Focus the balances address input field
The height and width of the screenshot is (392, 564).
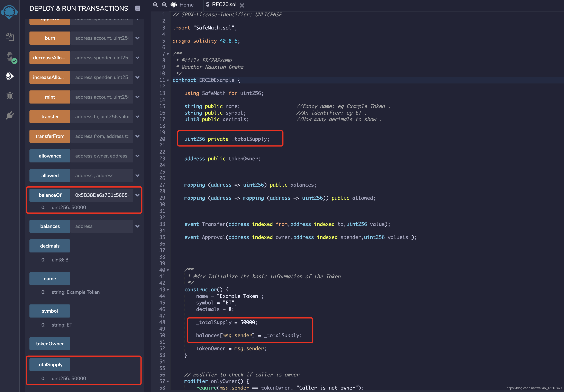(102, 226)
